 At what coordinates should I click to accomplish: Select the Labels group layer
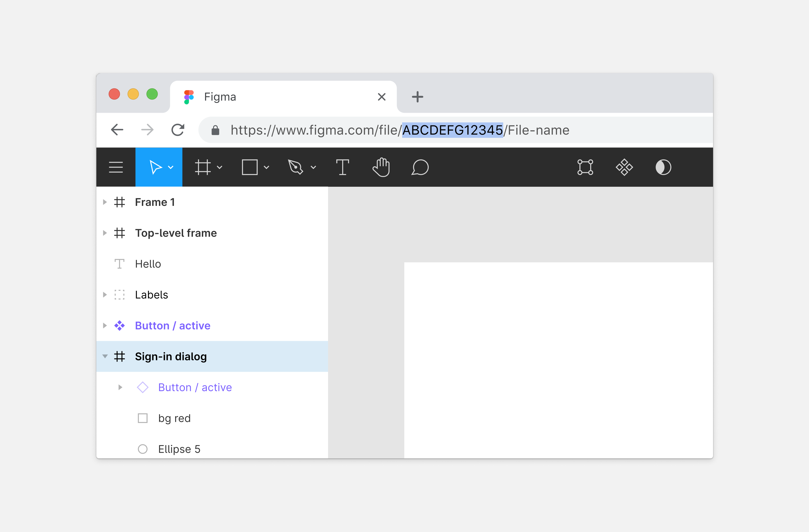point(212,295)
